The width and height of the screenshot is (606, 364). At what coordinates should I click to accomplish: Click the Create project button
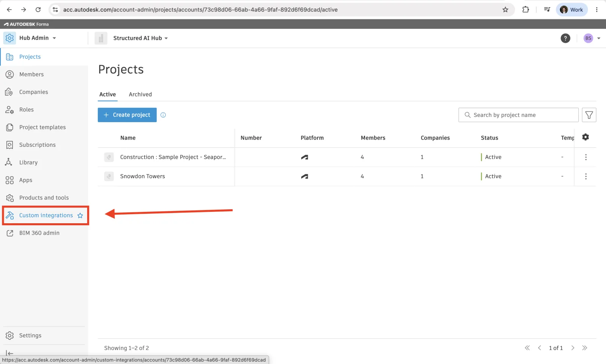point(127,115)
